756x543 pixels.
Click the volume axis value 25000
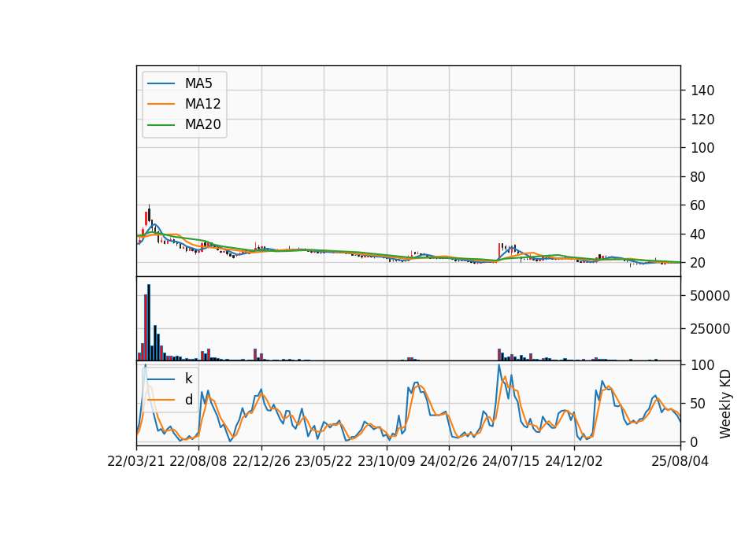click(710, 329)
